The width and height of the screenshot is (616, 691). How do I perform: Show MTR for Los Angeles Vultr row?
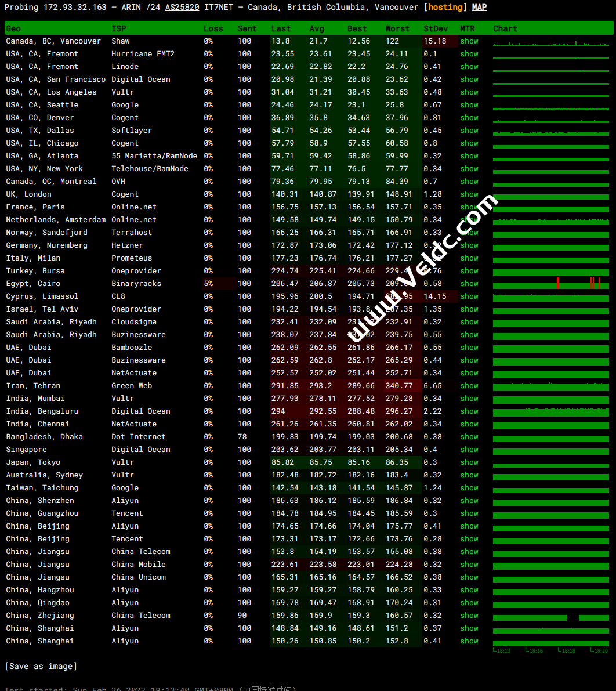(469, 92)
